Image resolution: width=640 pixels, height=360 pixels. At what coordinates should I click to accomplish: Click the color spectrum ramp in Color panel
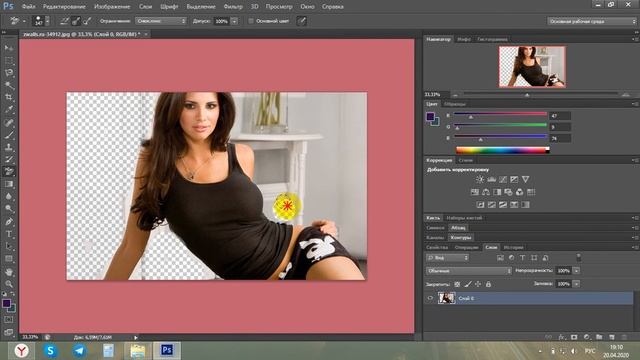[x=502, y=150]
